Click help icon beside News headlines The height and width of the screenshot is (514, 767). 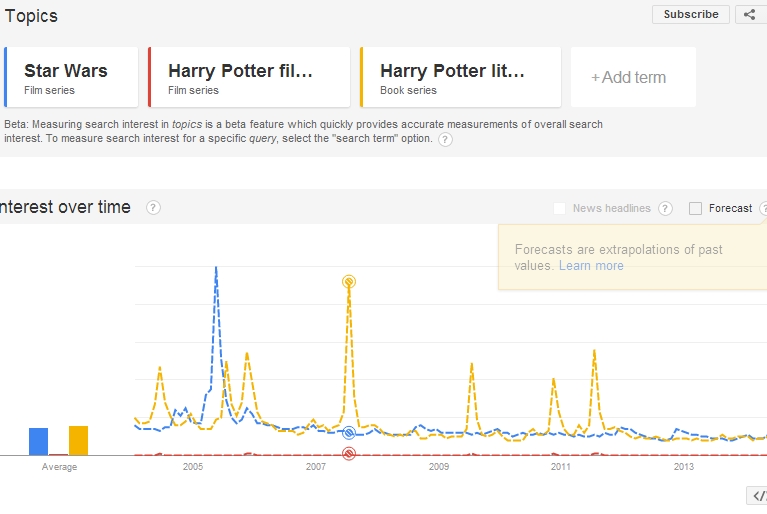(665, 208)
